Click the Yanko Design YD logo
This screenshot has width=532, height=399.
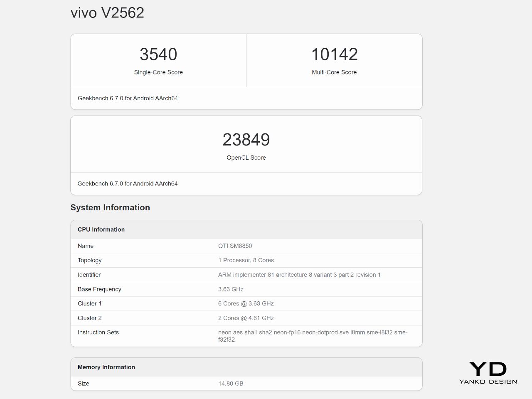(488, 369)
